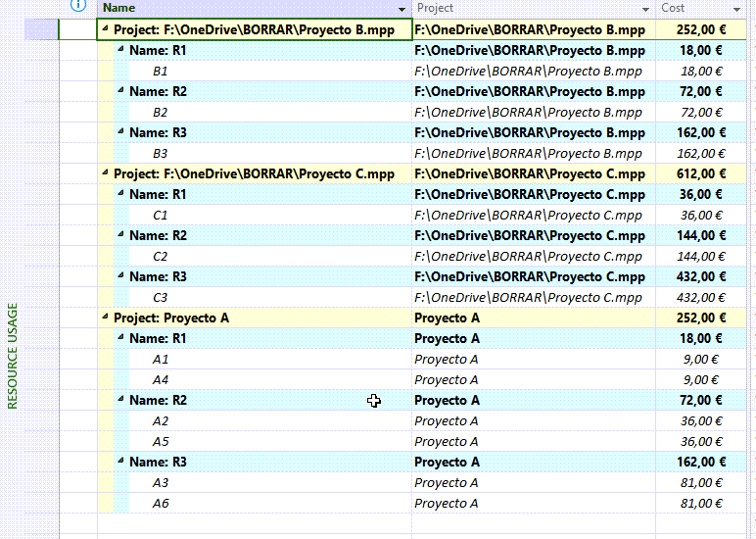Image resolution: width=756 pixels, height=539 pixels.
Task: Collapse the Project: Proyecto B.mpp group
Action: pos(105,28)
